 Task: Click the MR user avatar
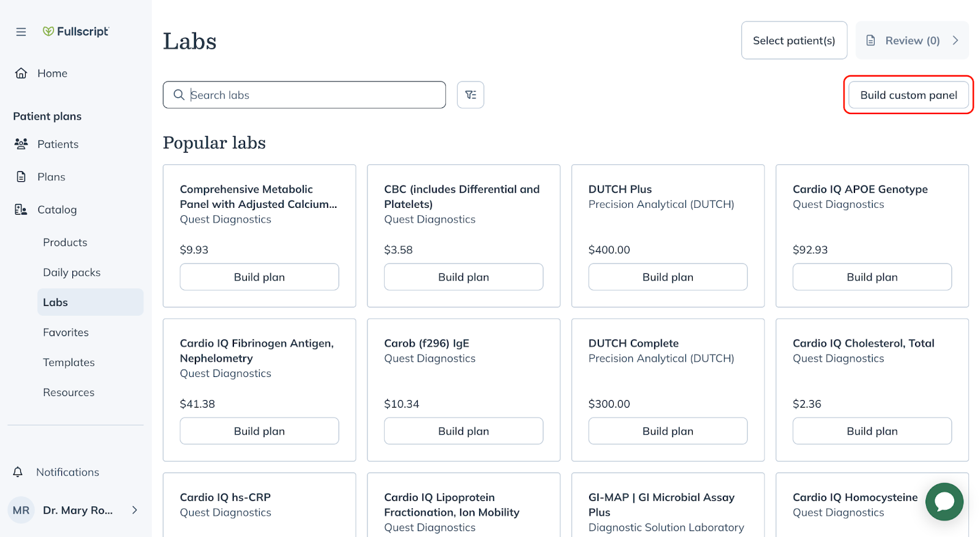21,510
